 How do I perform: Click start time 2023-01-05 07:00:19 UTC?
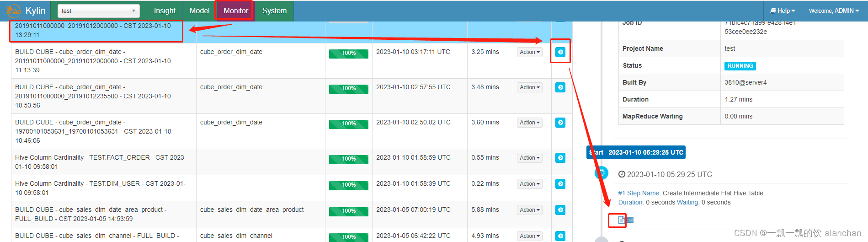(413, 210)
